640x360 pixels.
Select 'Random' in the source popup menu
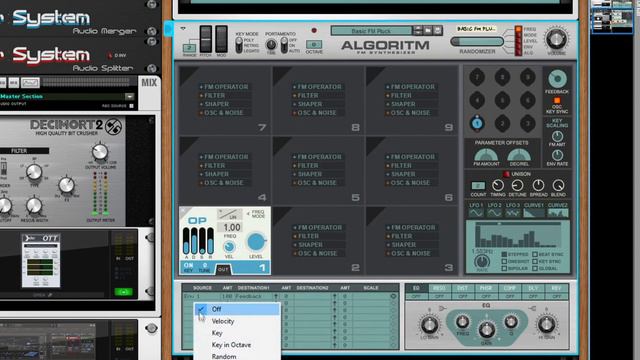[237, 356]
